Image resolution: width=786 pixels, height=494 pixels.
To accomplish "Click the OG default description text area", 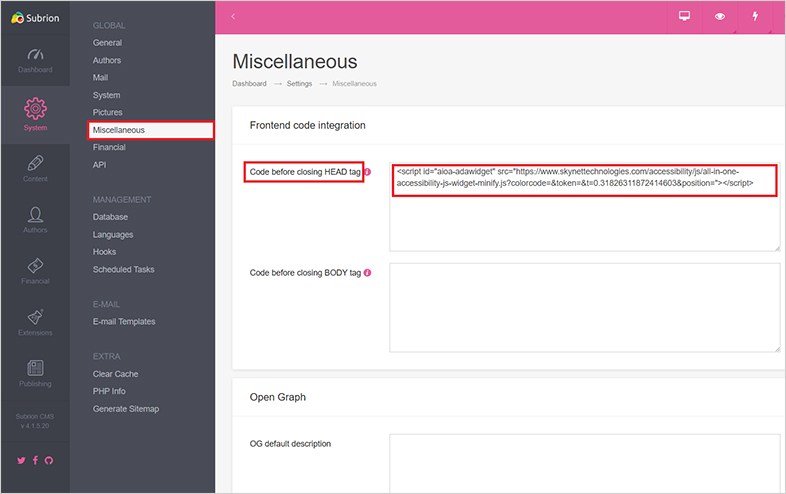I will [x=584, y=462].
